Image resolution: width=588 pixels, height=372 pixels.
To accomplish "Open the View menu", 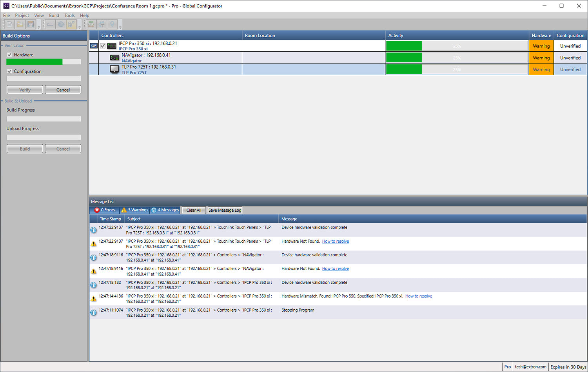I will pyautogui.click(x=39, y=15).
